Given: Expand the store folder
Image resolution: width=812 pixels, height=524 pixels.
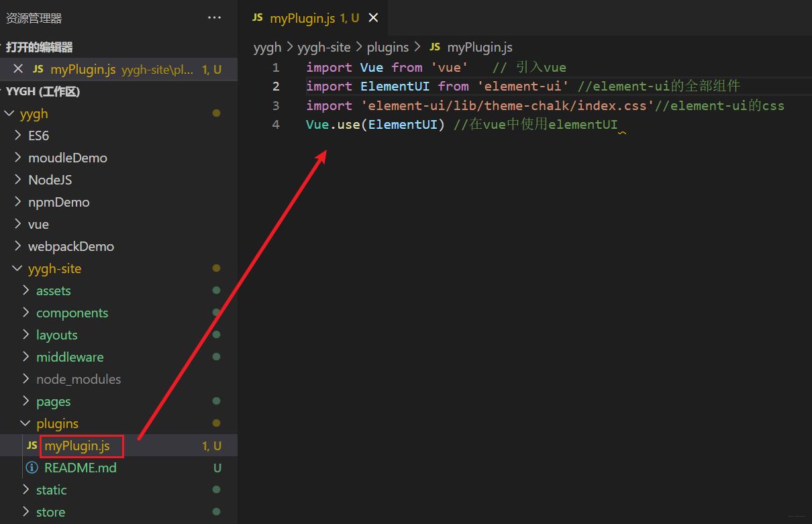Looking at the screenshot, I should [26, 512].
